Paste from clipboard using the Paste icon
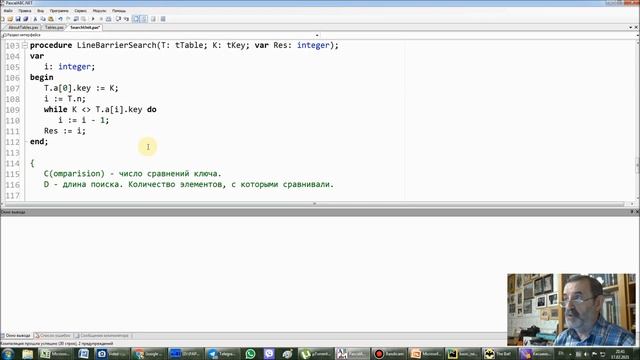Viewport: 640px width, 360px height. 51,19
